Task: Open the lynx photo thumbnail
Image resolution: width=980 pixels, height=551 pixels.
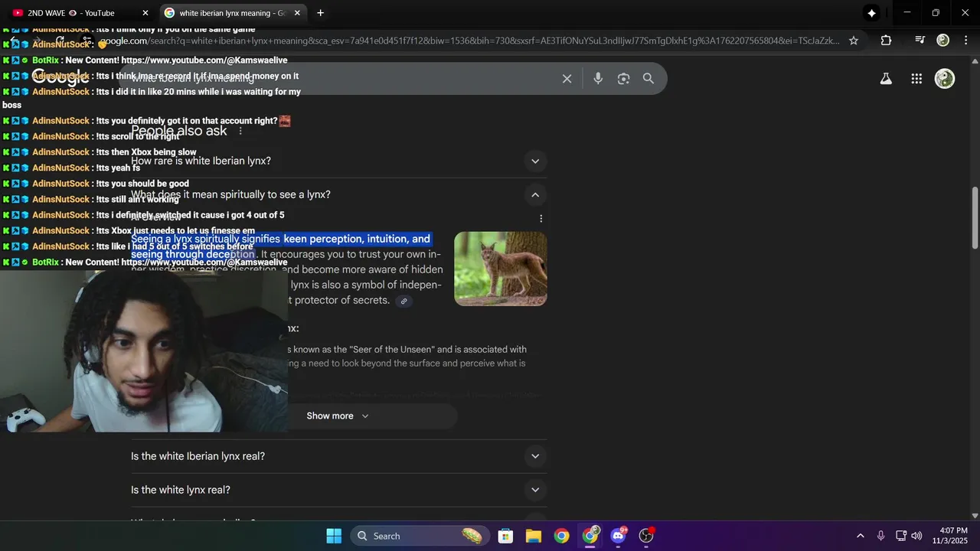Action: [501, 269]
